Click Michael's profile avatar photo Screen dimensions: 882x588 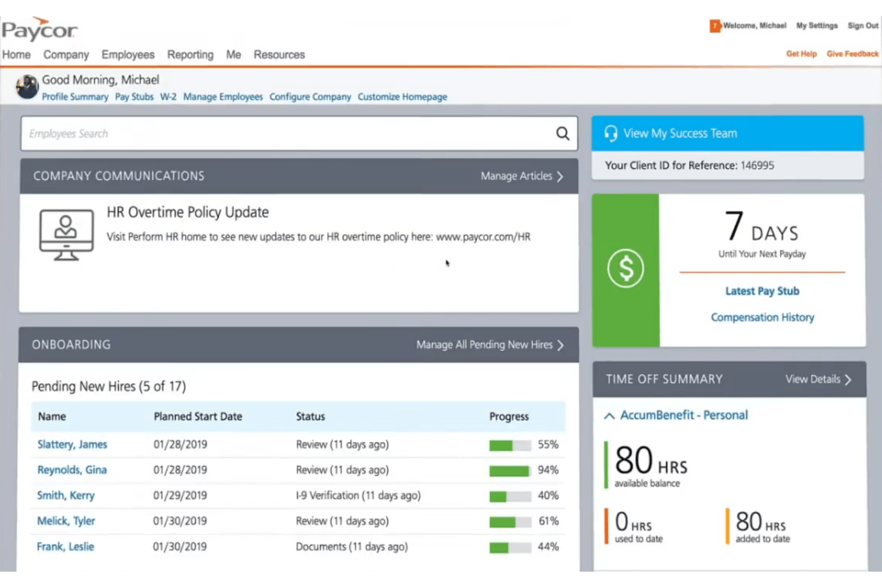(x=27, y=87)
